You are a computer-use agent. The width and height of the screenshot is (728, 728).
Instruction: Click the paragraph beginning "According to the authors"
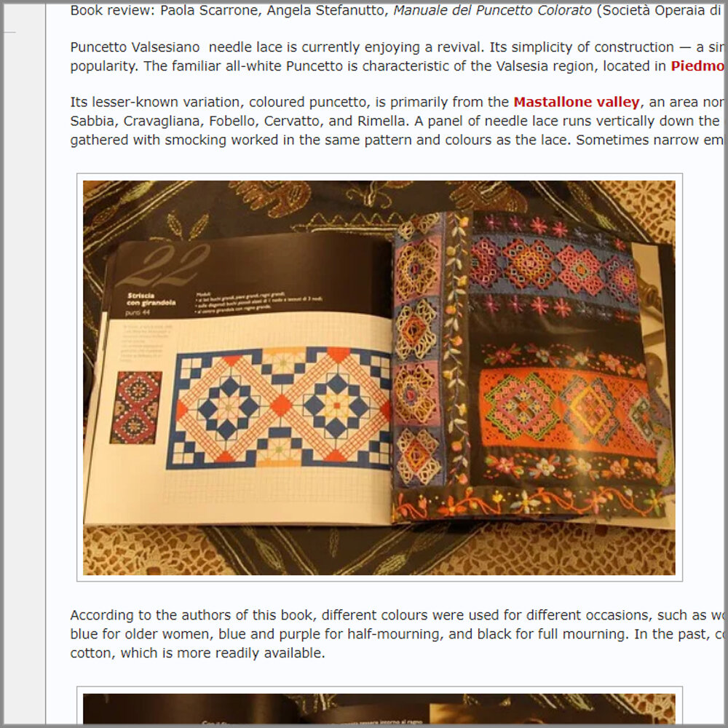398,634
